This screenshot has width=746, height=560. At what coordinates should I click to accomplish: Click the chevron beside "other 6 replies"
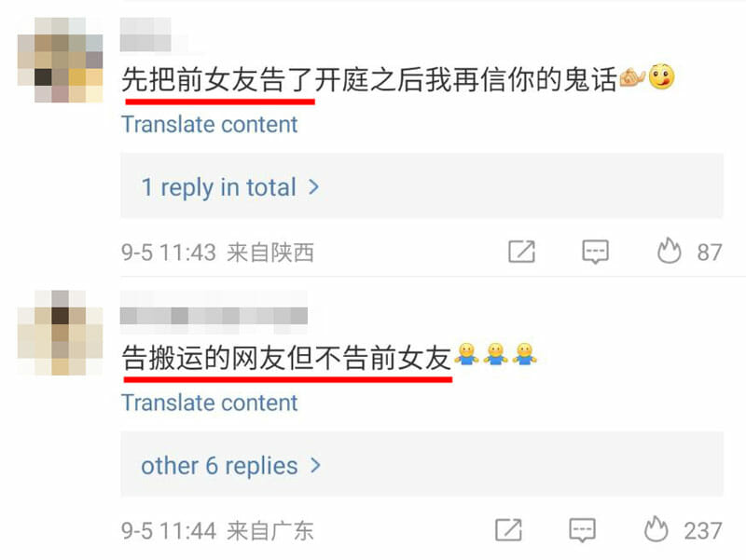(315, 465)
